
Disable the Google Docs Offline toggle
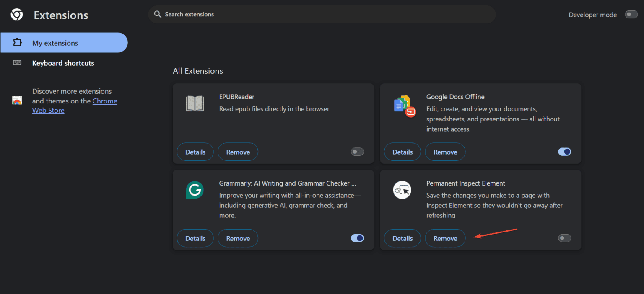[565, 152]
